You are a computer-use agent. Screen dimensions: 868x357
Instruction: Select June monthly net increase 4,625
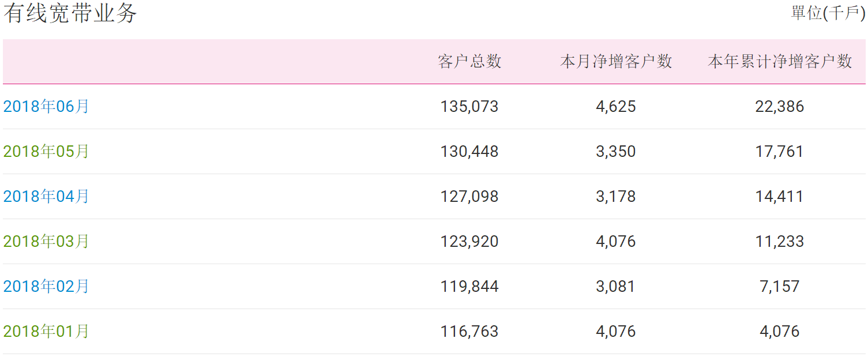pyautogui.click(x=616, y=107)
